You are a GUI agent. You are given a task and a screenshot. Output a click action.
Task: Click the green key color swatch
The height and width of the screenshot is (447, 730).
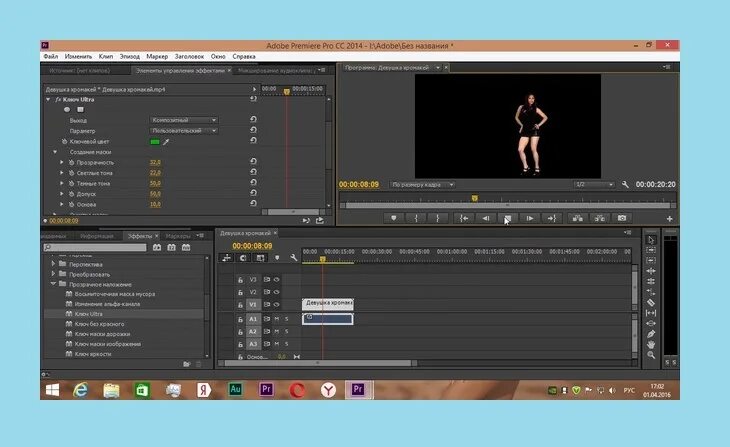click(x=155, y=142)
